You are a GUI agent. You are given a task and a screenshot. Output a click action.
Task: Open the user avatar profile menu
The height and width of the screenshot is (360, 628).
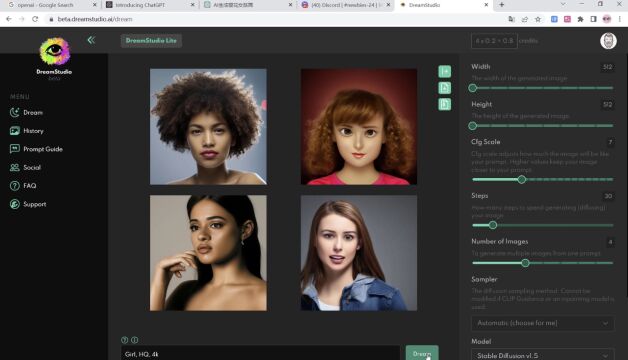pyautogui.click(x=608, y=41)
